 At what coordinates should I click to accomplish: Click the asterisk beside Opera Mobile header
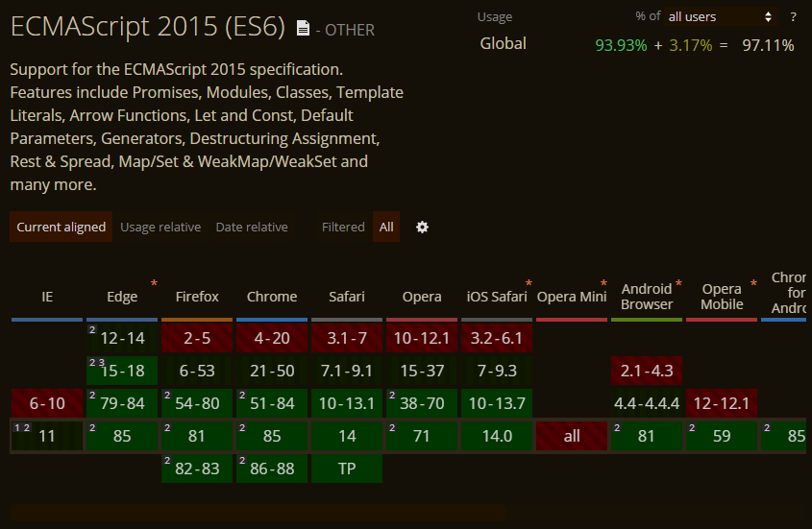[753, 283]
